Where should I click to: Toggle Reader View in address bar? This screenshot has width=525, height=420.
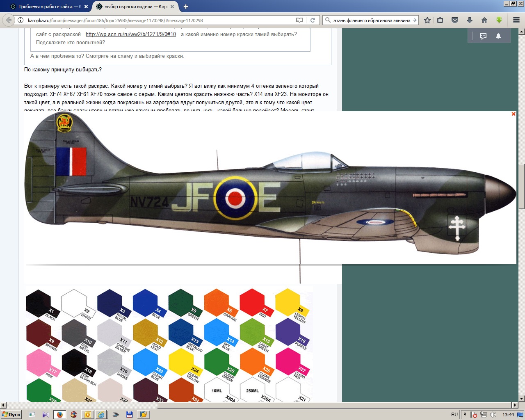click(x=299, y=20)
